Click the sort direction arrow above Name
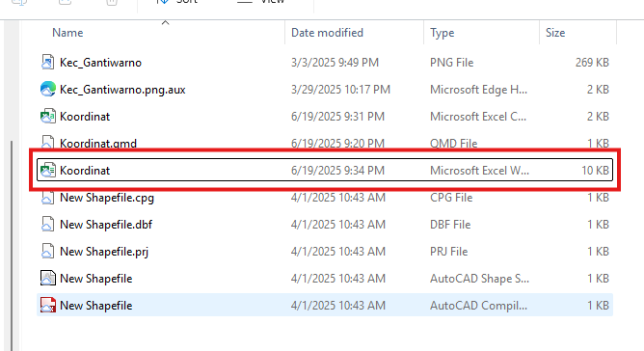644x351 pixels. pos(165,22)
